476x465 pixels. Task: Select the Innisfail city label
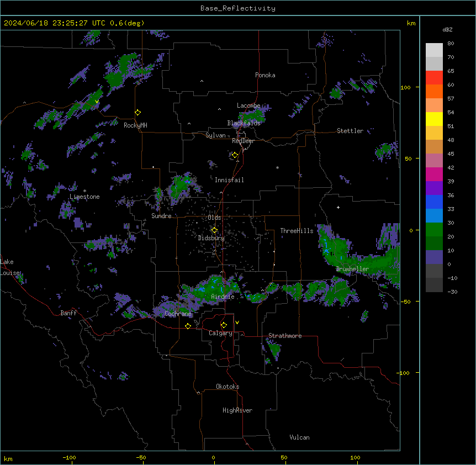(229, 180)
